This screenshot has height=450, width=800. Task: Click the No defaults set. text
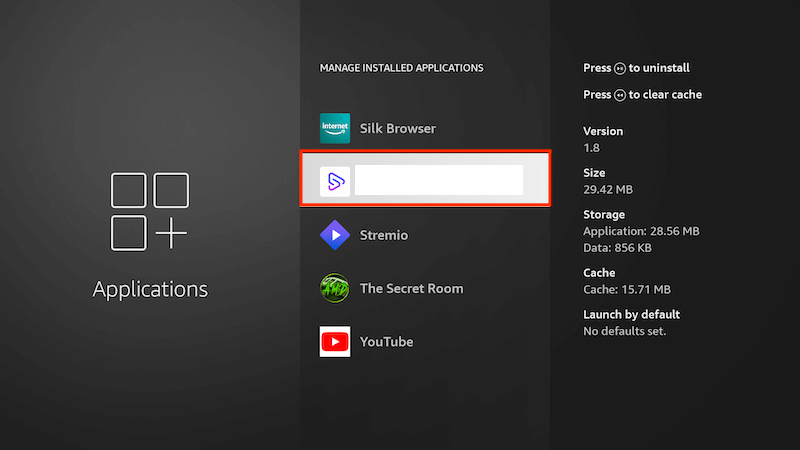click(x=624, y=331)
